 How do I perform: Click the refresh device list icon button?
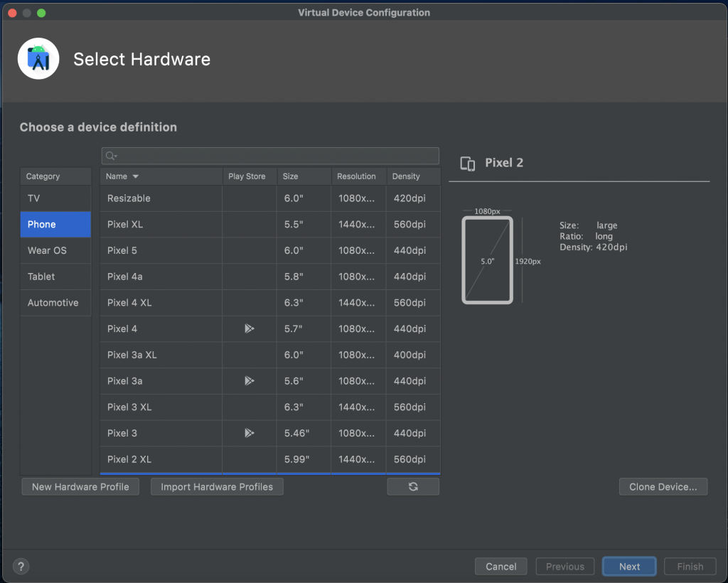413,487
